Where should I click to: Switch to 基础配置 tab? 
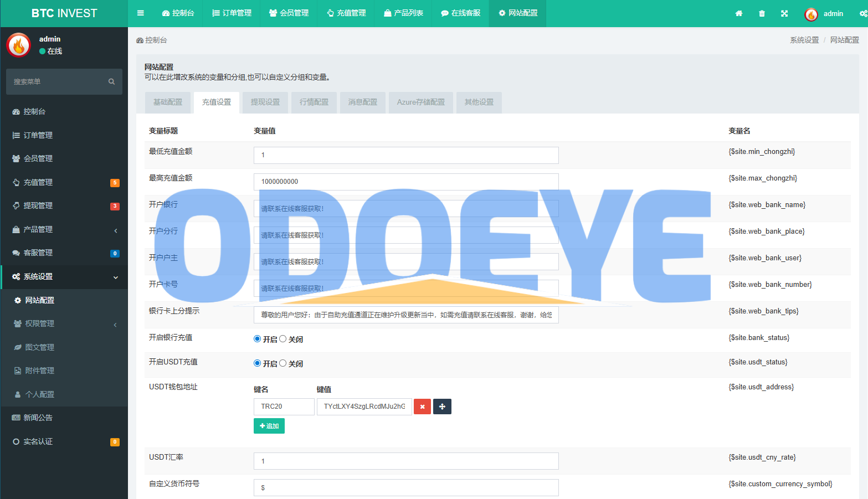pos(168,102)
